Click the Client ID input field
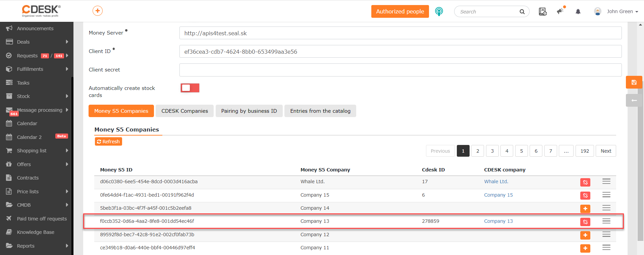Screen dimensions: 644x255 click(400, 52)
